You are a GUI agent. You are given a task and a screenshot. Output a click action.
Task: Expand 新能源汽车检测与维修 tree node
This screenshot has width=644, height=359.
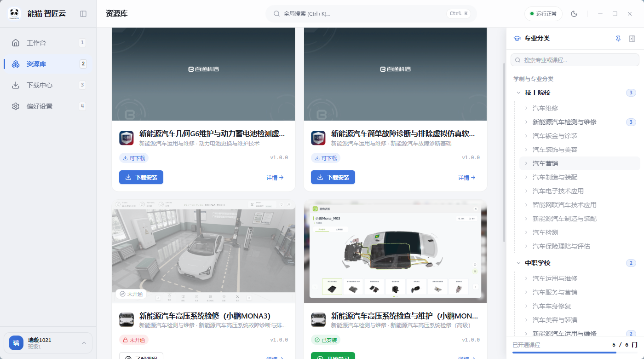point(526,122)
